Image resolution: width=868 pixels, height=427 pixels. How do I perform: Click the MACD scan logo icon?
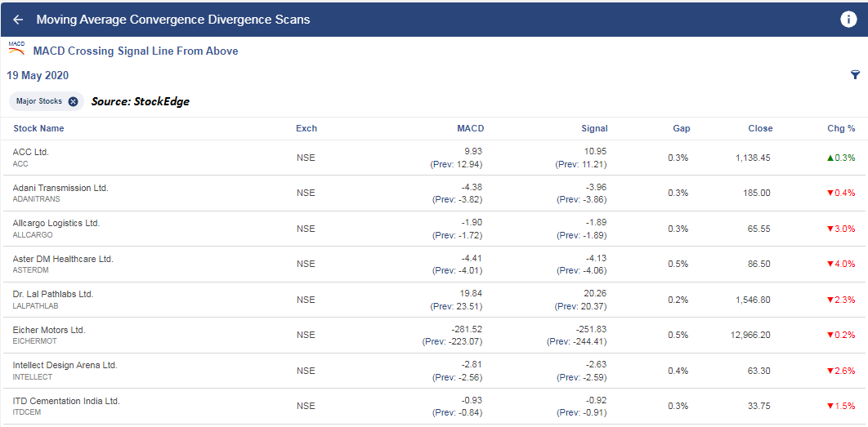[x=16, y=48]
